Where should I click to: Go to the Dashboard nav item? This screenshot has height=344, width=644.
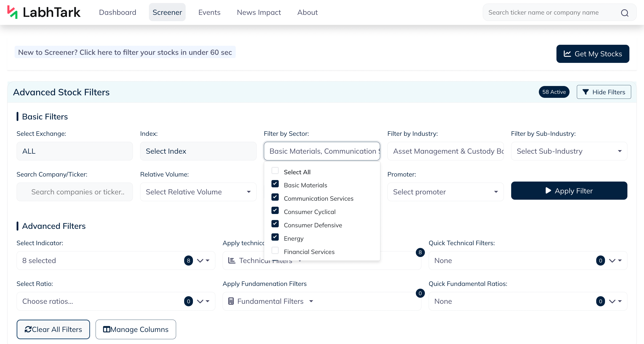click(117, 12)
